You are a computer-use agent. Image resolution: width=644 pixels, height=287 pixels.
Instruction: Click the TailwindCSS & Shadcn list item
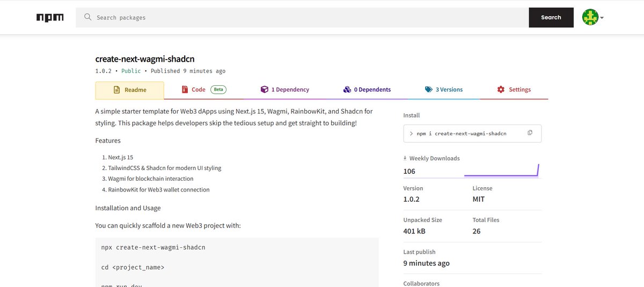[165, 168]
